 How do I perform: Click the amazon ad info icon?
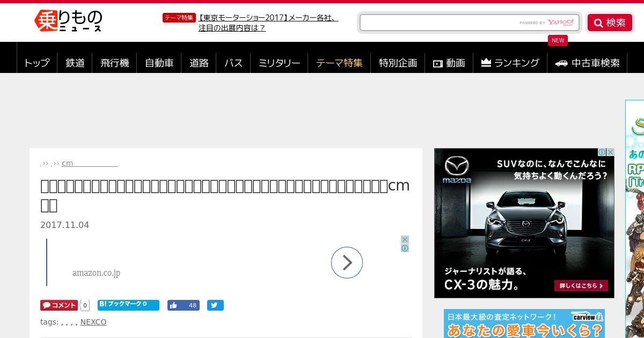[405, 248]
